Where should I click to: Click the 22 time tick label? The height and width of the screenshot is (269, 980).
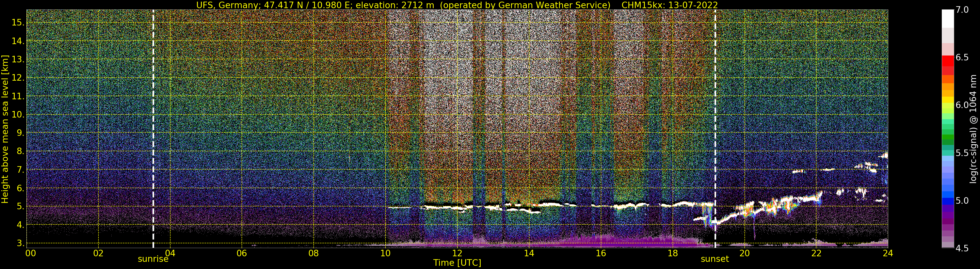[x=816, y=253]
